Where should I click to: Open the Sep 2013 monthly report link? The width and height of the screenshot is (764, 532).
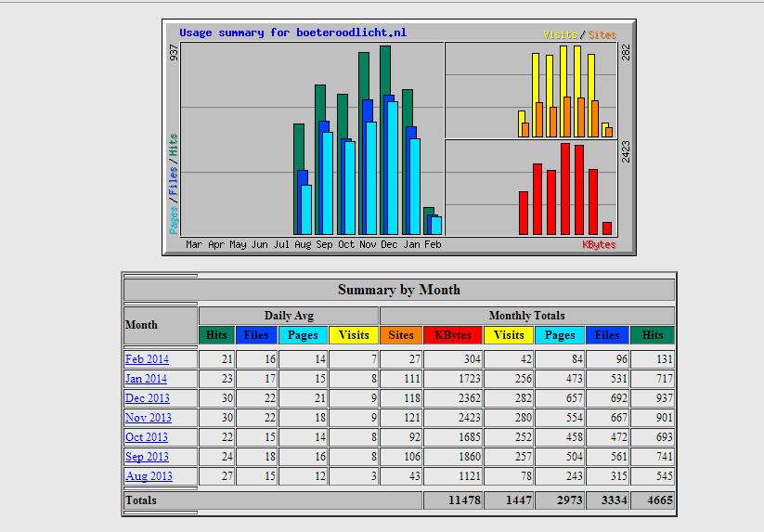[147, 457]
